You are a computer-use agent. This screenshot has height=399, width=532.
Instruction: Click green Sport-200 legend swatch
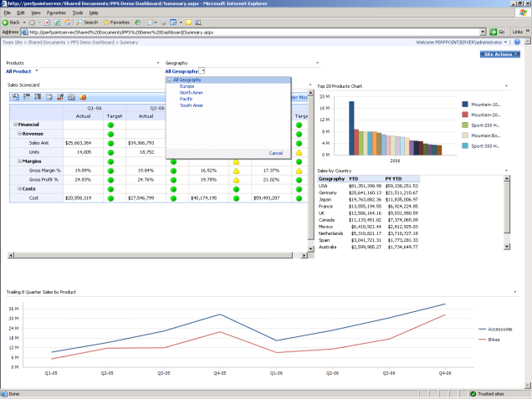pyautogui.click(x=465, y=125)
